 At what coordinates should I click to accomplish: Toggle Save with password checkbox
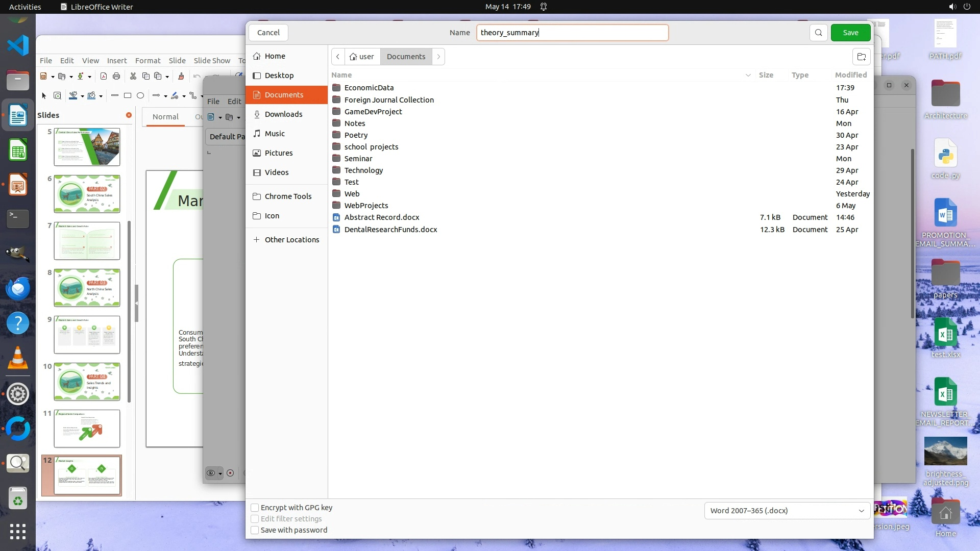click(255, 530)
